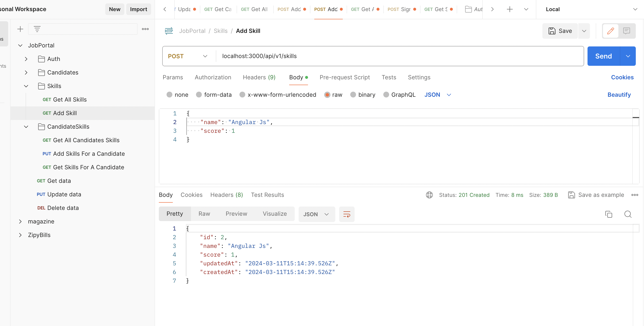
Task: Open the Raw response view tab
Action: pyautogui.click(x=204, y=214)
